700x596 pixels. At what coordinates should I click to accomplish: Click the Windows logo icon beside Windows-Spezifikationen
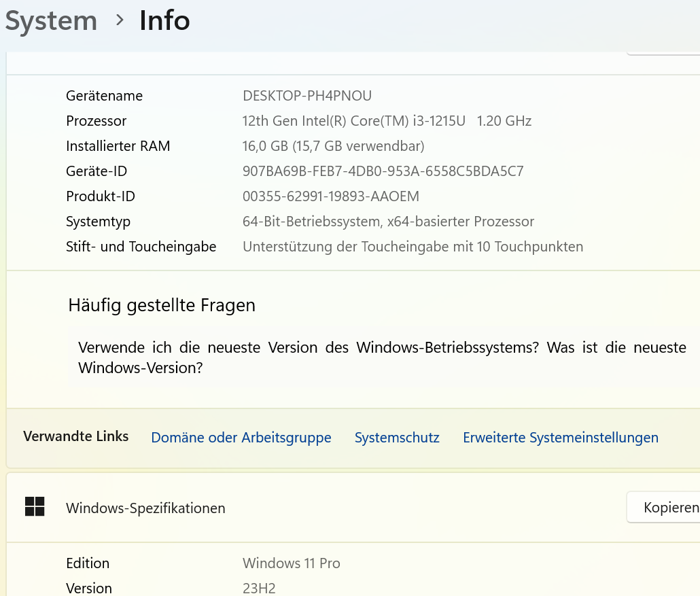35,507
